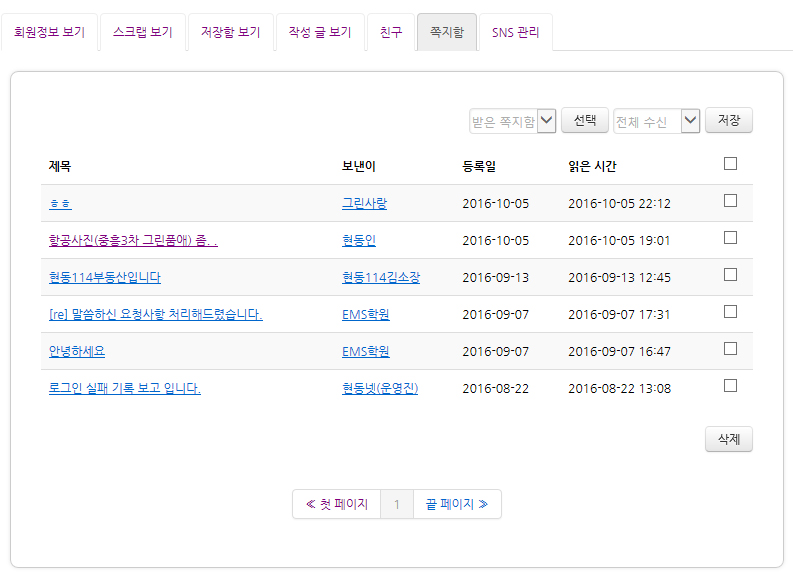Select checkbox for 현동114부동산입니다 message
Screen dimensions: 795x579
[x=730, y=275]
